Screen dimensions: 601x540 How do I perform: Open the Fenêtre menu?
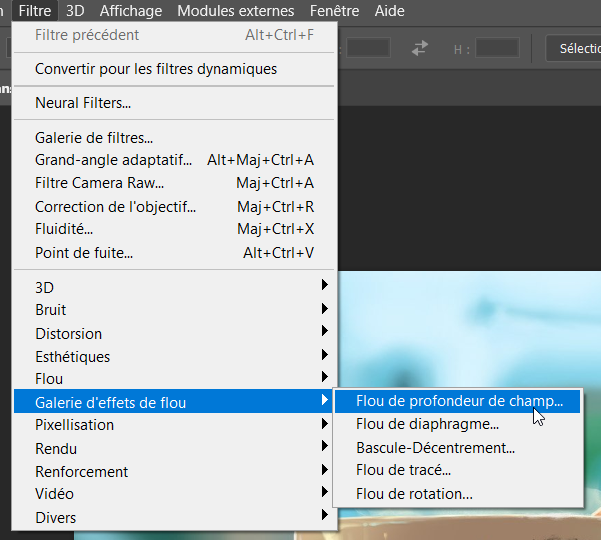[x=334, y=11]
